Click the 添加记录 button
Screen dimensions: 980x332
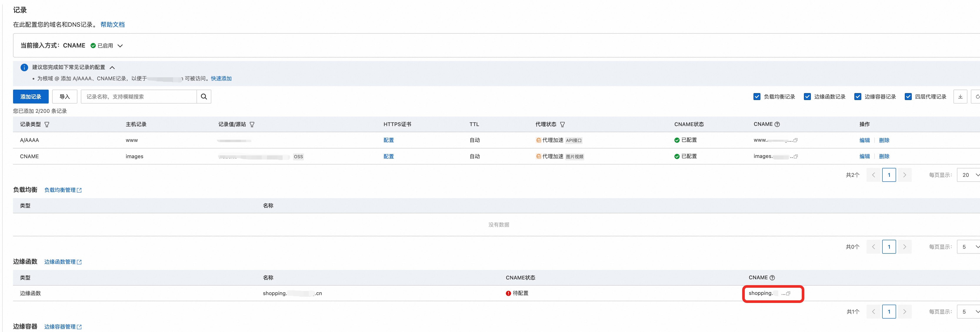[x=30, y=97]
